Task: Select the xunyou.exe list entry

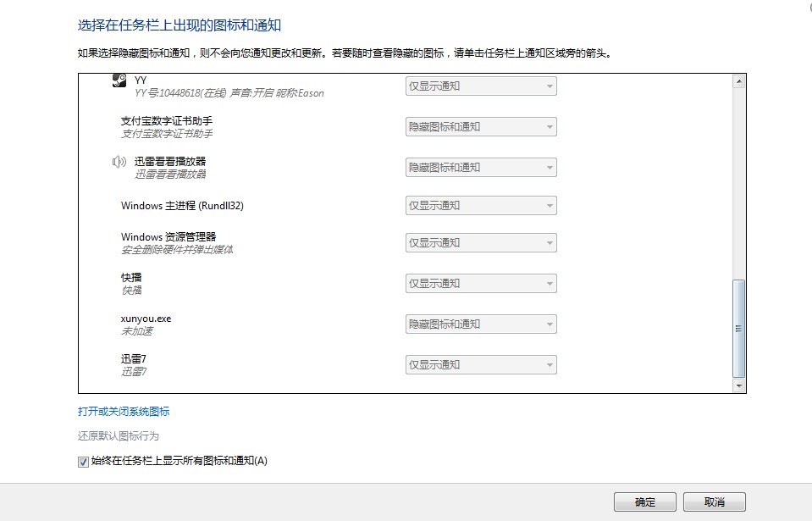Action: [x=146, y=324]
